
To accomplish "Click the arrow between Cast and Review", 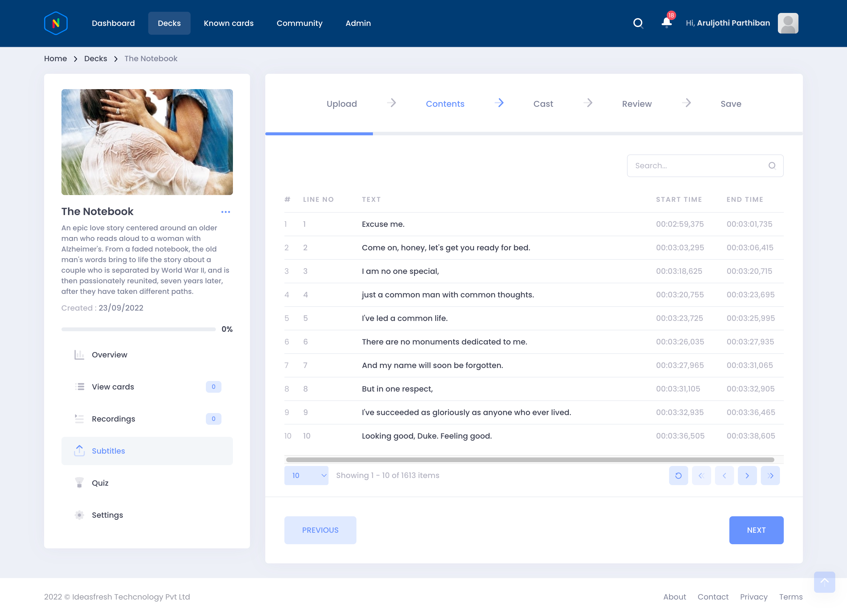I will pos(588,103).
